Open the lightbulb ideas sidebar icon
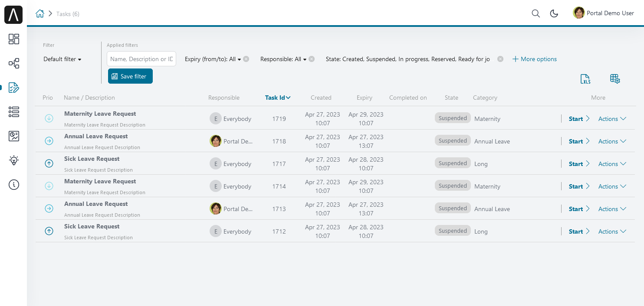This screenshot has height=306, width=644. 14,160
